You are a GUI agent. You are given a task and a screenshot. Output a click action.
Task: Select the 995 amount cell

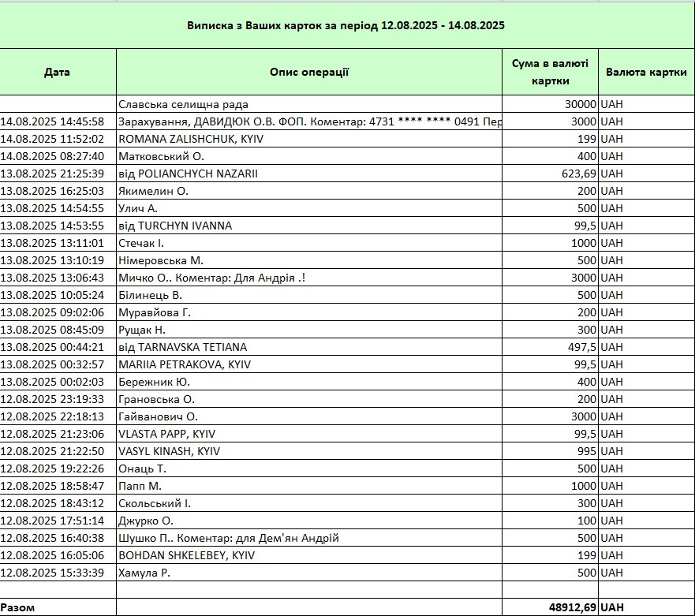[x=550, y=451]
